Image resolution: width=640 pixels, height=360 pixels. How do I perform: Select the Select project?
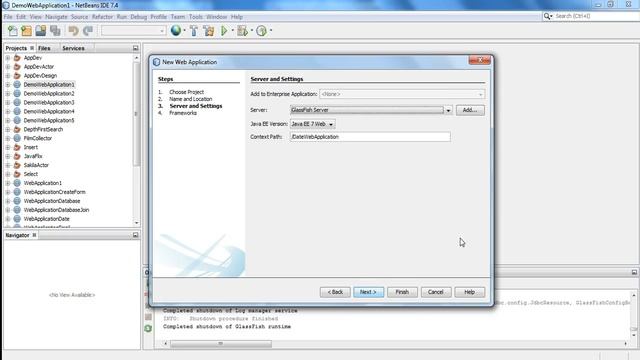coord(31,174)
